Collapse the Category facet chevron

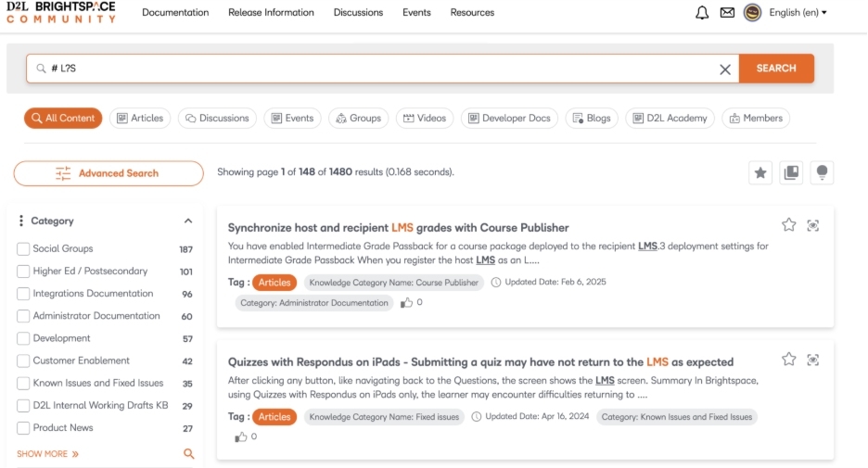(188, 221)
